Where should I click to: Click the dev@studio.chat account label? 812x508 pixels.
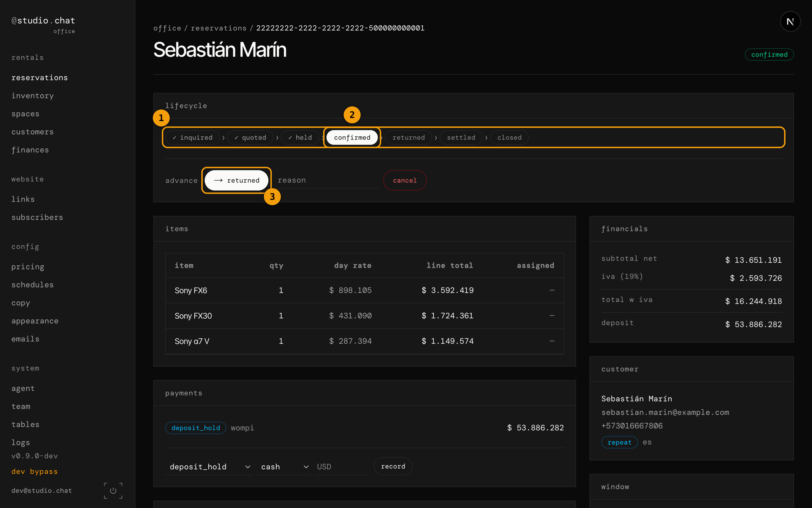coord(42,491)
